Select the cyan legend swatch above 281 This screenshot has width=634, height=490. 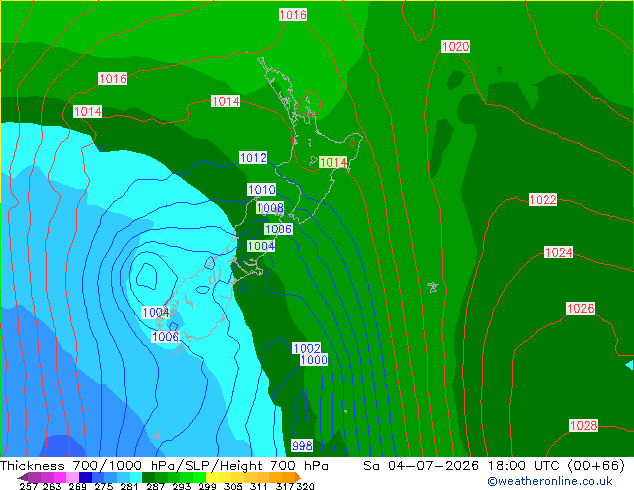coord(136,477)
